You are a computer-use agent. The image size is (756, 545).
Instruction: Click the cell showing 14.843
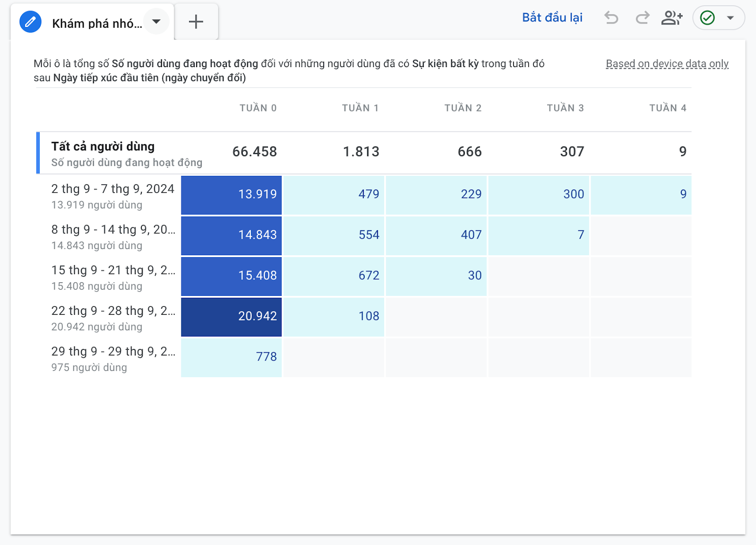coord(232,235)
